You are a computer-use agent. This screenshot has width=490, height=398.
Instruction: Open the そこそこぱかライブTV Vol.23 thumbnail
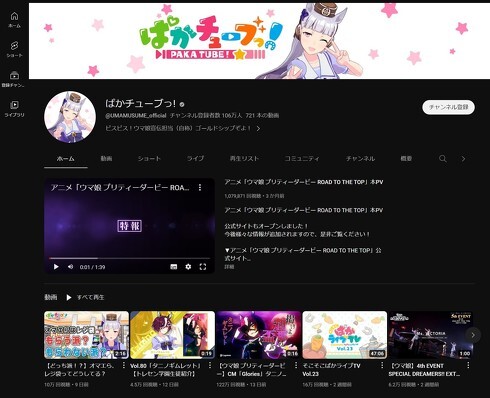coord(345,335)
